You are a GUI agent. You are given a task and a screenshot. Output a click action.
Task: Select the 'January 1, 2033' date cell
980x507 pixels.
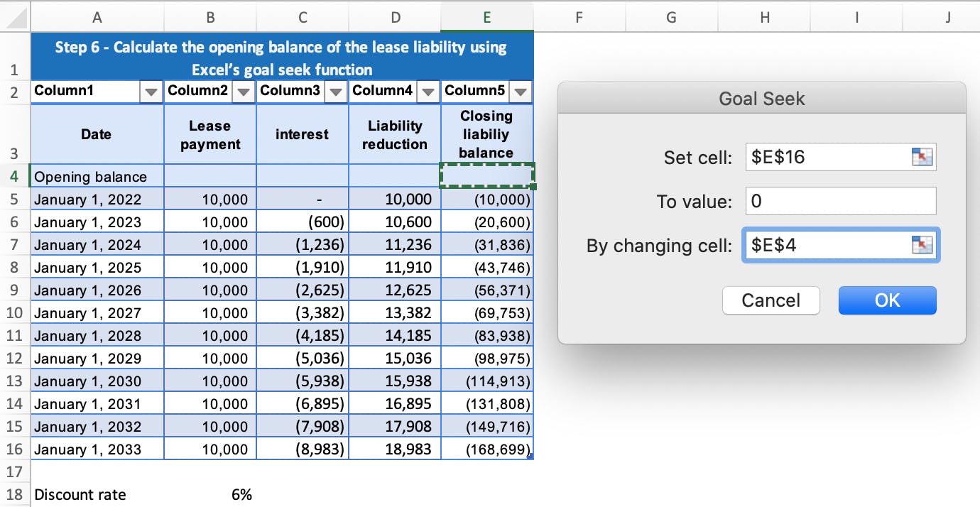click(97, 449)
